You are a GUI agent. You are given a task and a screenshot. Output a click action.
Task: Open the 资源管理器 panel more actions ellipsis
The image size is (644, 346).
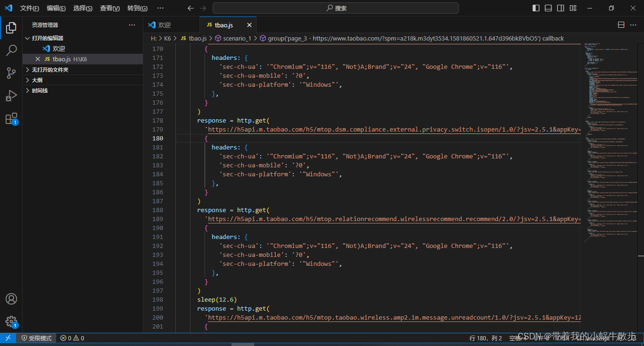(132, 25)
